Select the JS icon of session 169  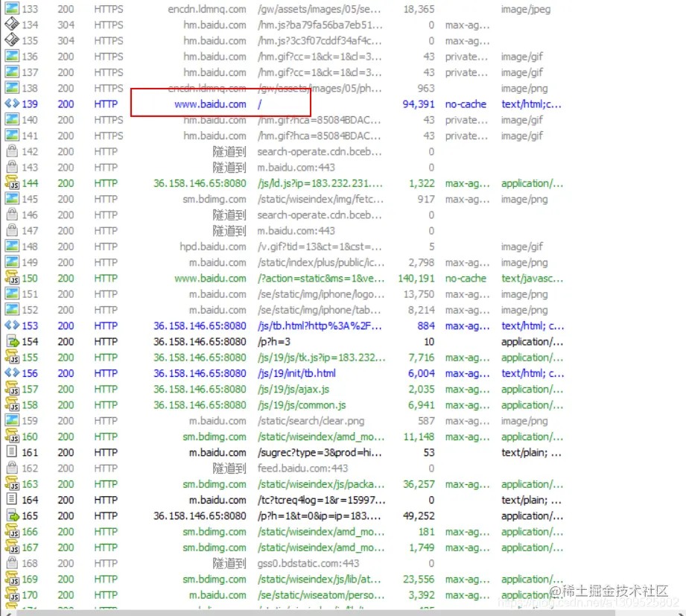point(12,579)
